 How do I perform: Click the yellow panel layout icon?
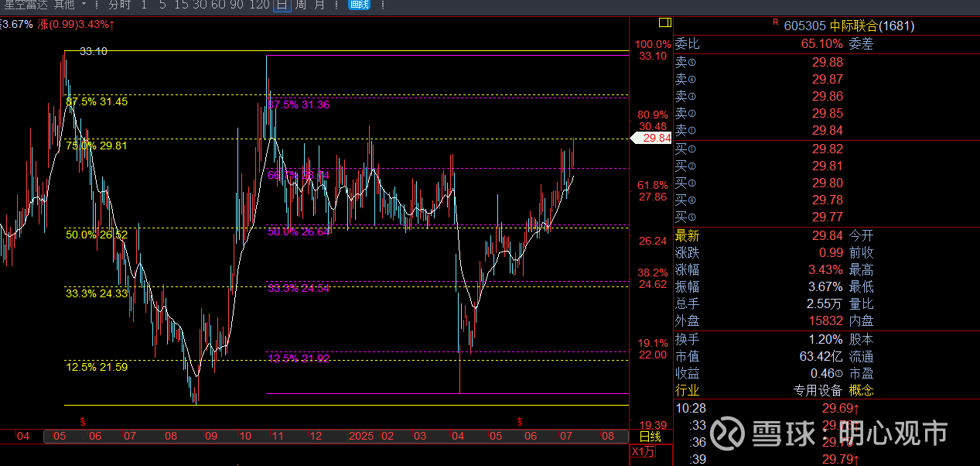coord(664,23)
